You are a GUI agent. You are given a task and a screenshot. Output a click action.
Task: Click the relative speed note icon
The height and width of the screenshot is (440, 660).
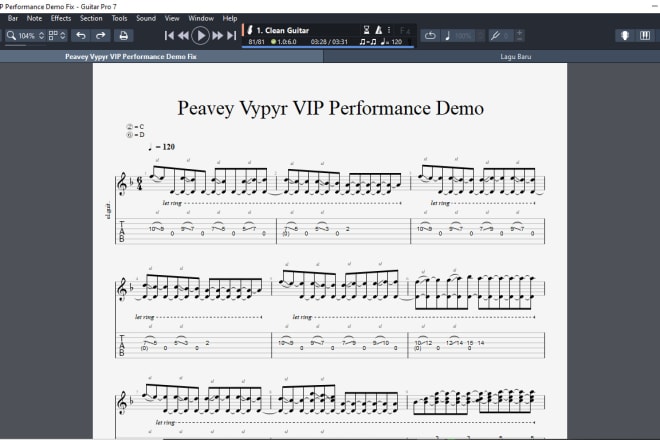[x=447, y=36]
